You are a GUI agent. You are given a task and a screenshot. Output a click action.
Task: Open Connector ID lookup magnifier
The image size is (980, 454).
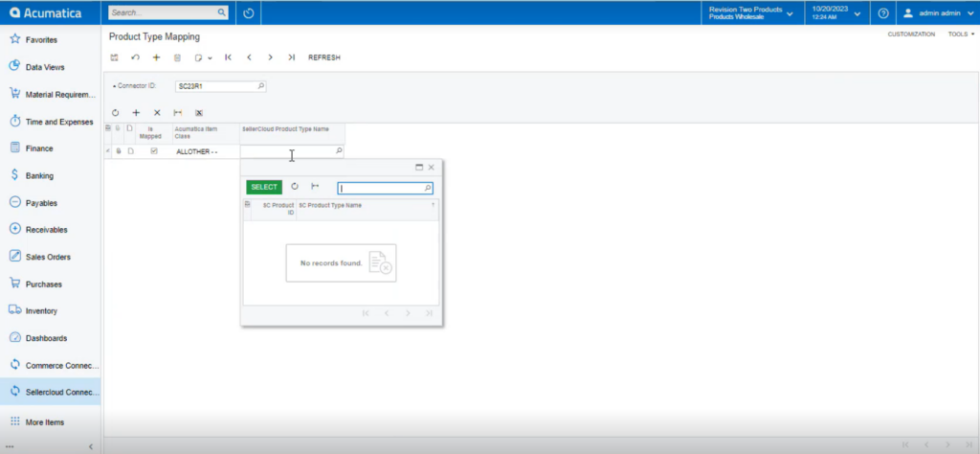(261, 86)
